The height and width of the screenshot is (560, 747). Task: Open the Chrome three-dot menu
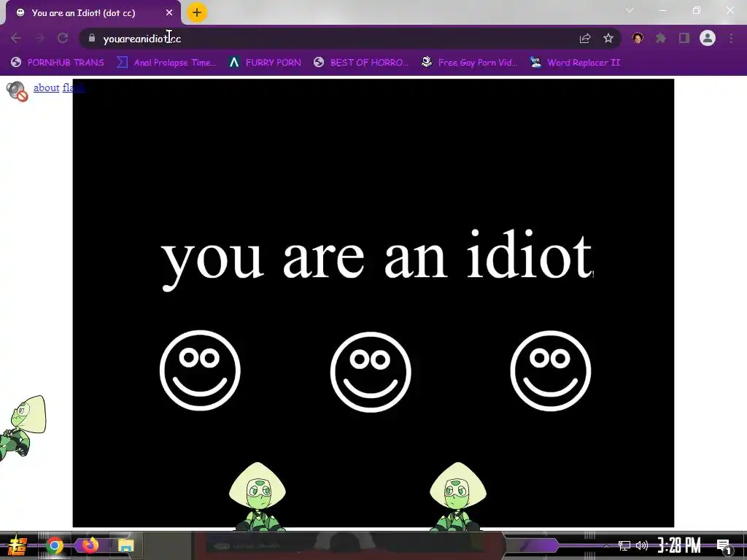coord(731,38)
